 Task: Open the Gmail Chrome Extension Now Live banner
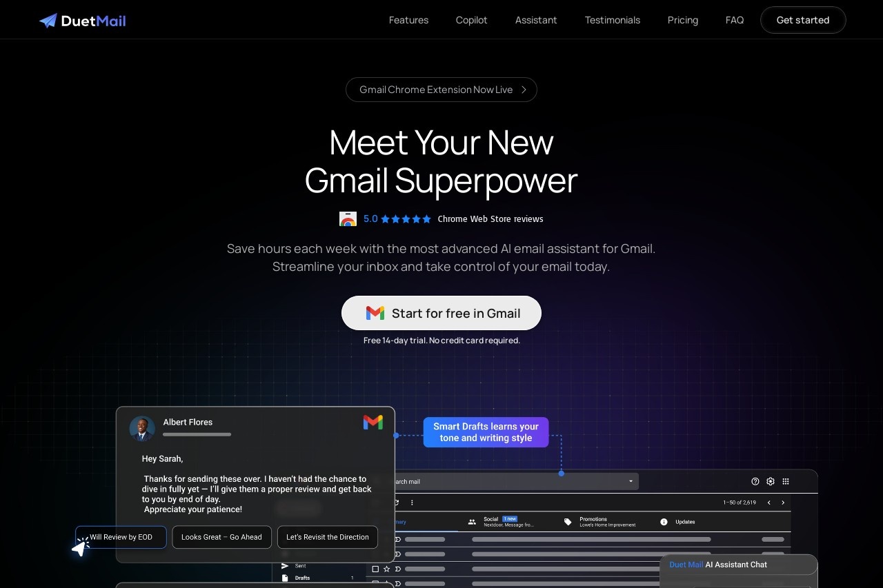tap(441, 90)
